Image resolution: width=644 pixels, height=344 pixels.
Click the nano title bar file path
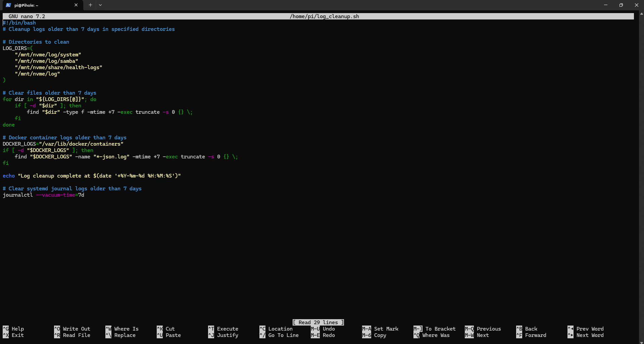point(324,16)
